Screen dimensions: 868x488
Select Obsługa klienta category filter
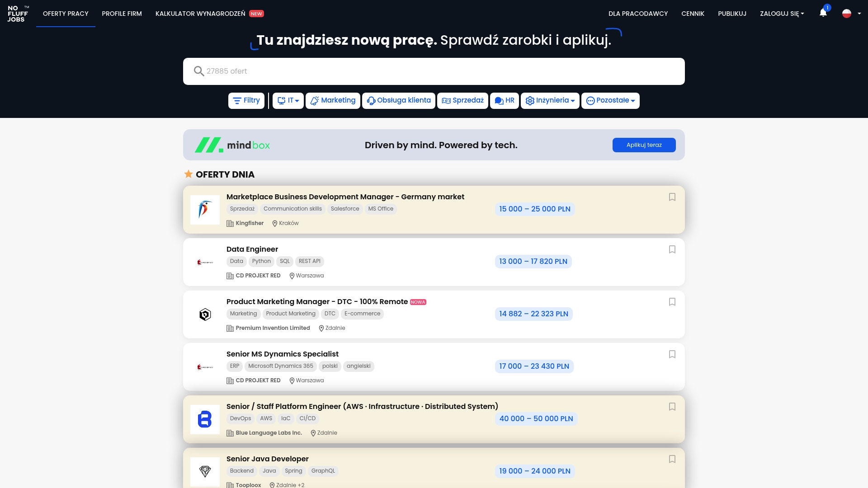[x=398, y=101]
